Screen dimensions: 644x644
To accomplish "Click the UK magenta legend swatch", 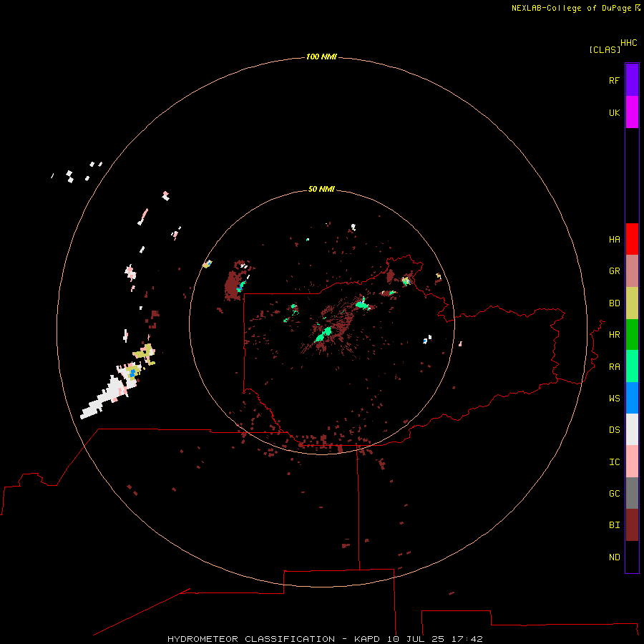I will pyautogui.click(x=632, y=112).
